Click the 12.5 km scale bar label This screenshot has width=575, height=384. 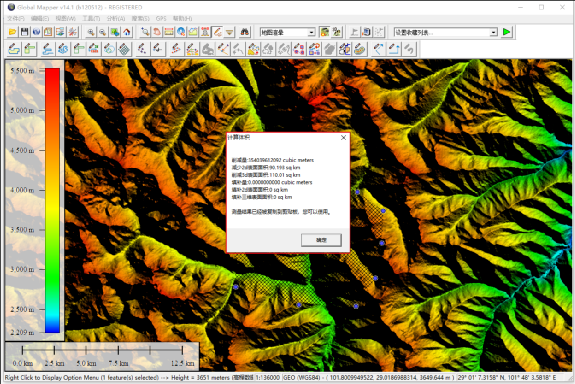pyautogui.click(x=182, y=363)
